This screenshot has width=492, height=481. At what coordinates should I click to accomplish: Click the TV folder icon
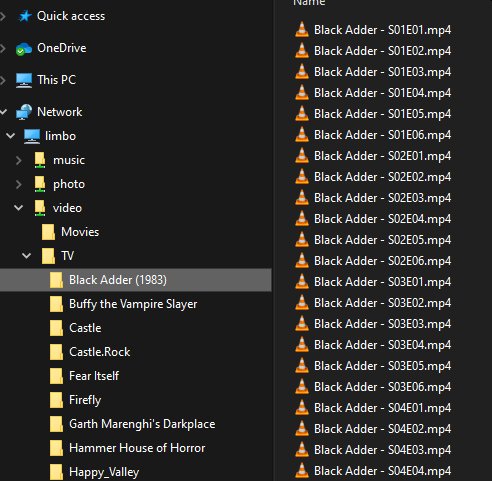coord(48,256)
